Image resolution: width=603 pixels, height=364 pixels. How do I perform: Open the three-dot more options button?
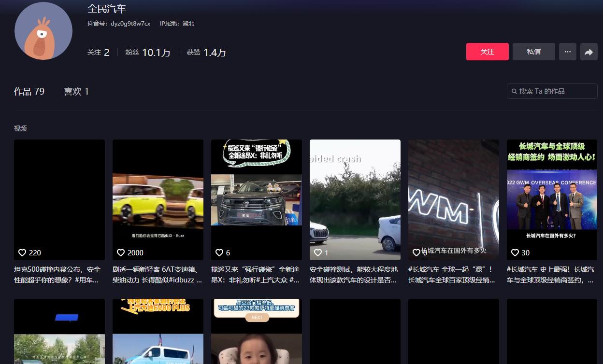(x=568, y=52)
